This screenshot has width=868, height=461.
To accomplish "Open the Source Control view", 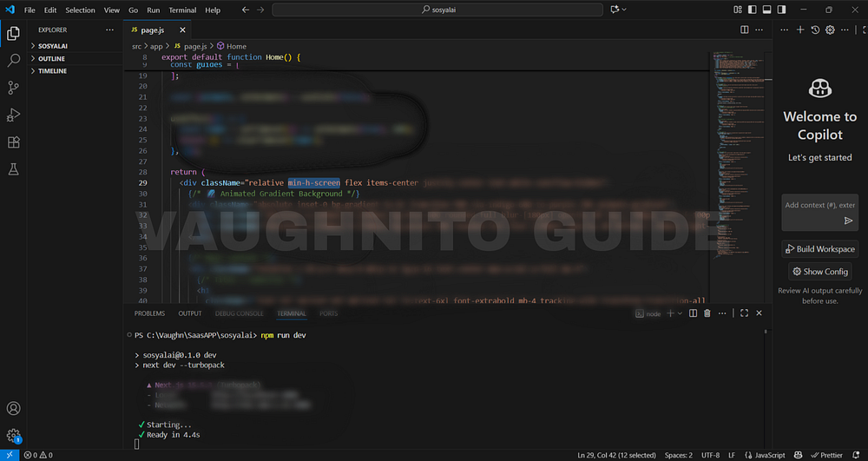I will (x=13, y=88).
